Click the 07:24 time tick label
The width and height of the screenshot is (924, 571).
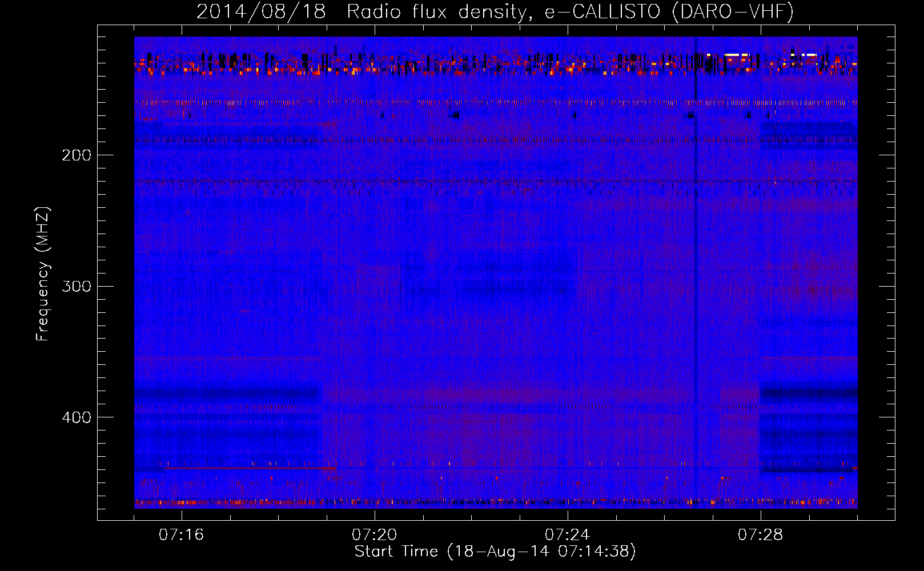pos(568,535)
